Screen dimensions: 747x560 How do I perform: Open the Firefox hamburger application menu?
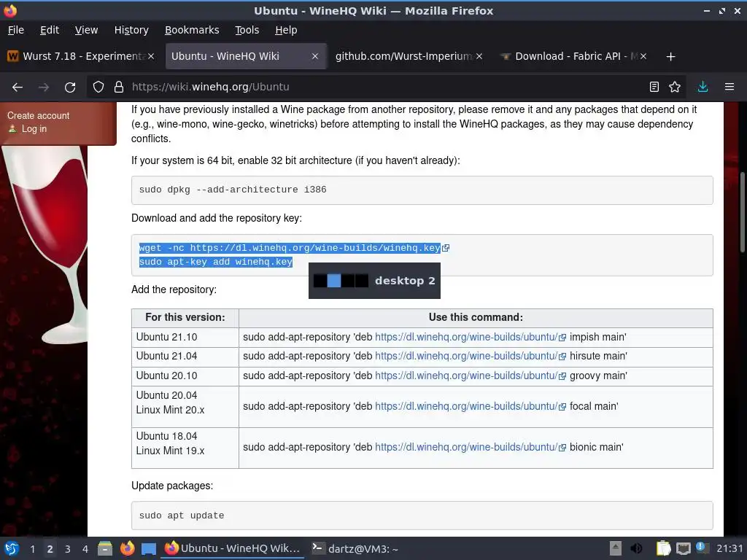[x=729, y=87]
